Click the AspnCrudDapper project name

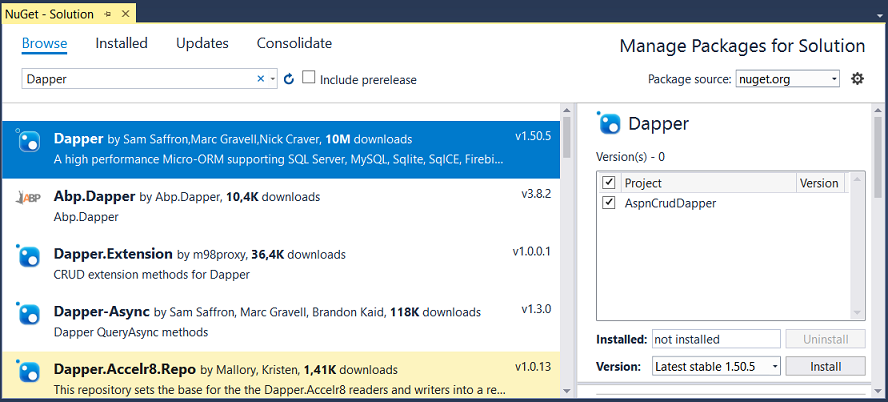[x=670, y=203]
